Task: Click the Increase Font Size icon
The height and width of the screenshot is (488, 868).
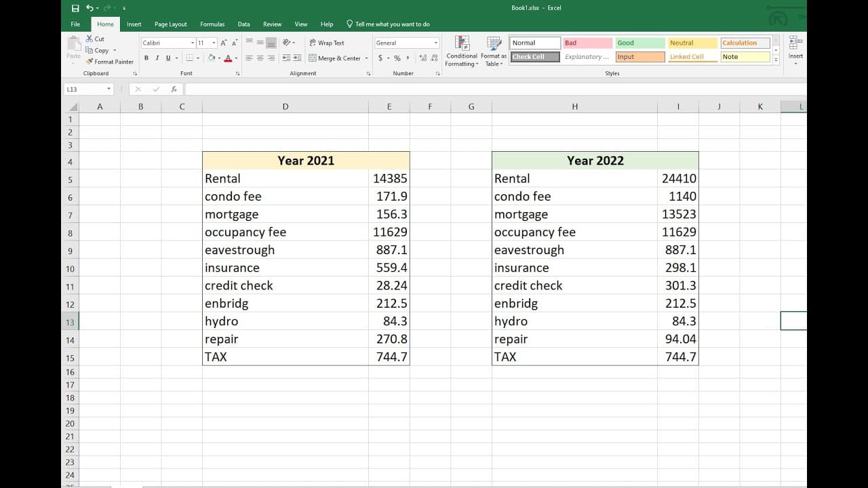Action: click(x=224, y=43)
